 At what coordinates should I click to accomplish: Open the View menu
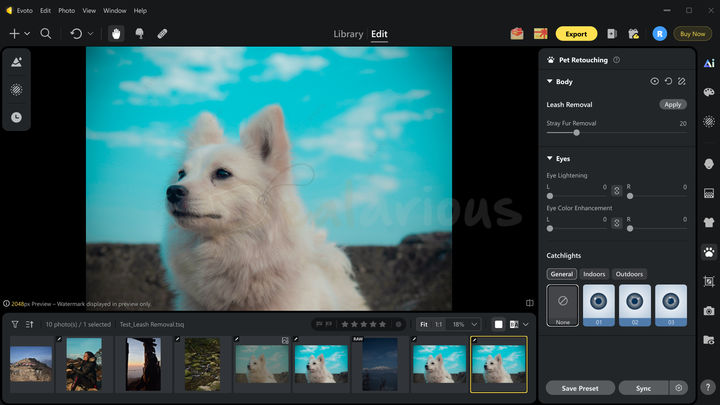tap(89, 11)
